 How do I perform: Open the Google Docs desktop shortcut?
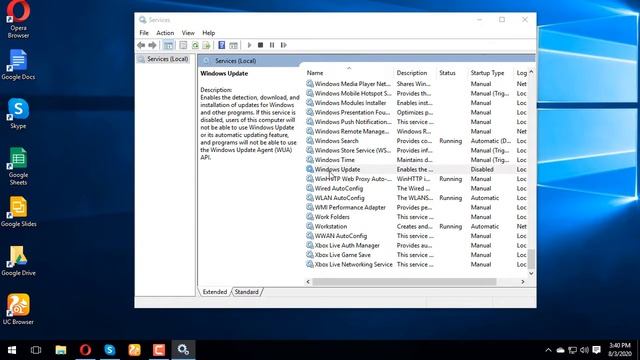[18, 64]
